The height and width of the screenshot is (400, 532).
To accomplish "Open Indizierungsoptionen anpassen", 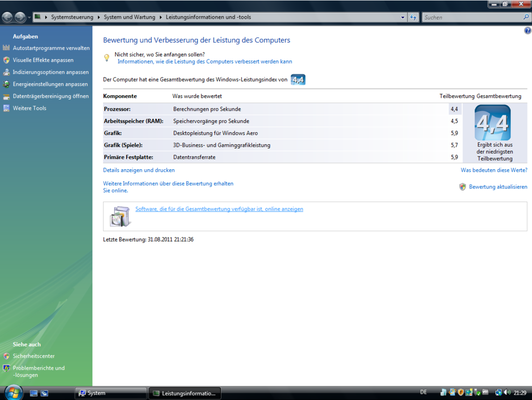I will [51, 72].
